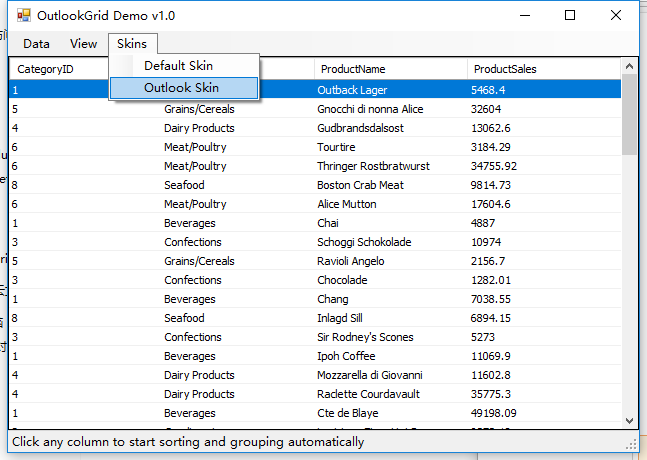Maximize the OutlookGrid Demo window
The width and height of the screenshot is (647, 460).
(570, 16)
